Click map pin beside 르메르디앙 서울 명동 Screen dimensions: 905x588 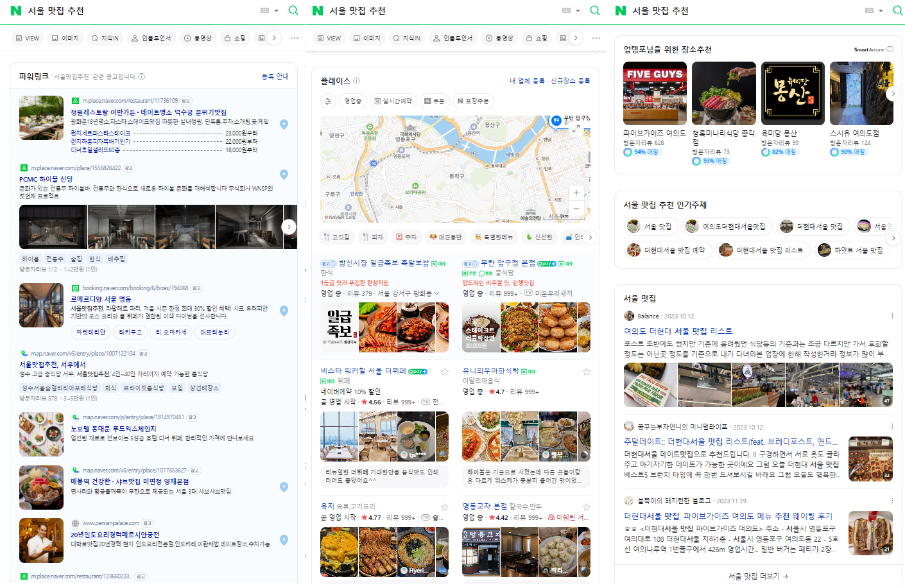284,311
